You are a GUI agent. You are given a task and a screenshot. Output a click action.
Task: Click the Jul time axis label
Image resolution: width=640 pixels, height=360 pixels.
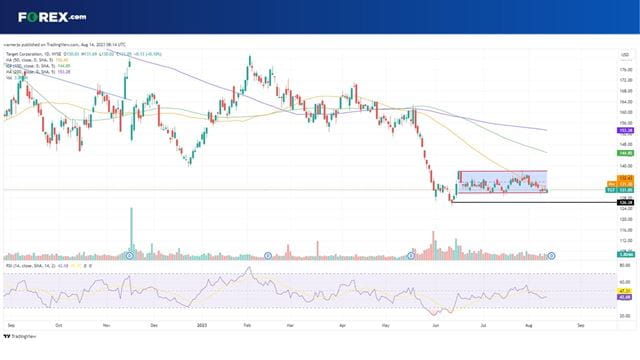483,326
